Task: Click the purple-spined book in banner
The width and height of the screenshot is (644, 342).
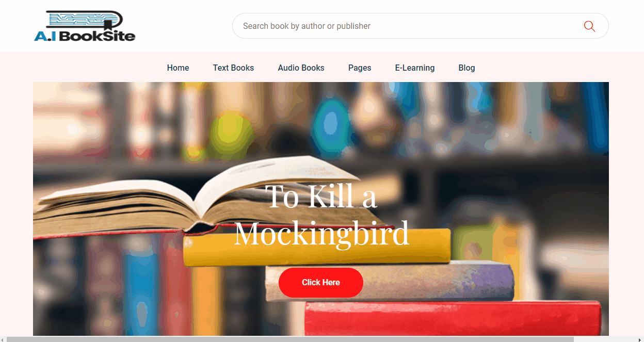Action: coord(390,281)
